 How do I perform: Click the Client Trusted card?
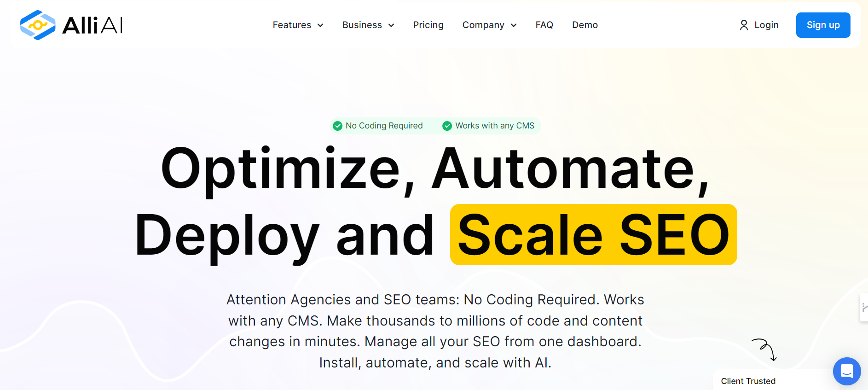coord(775,380)
